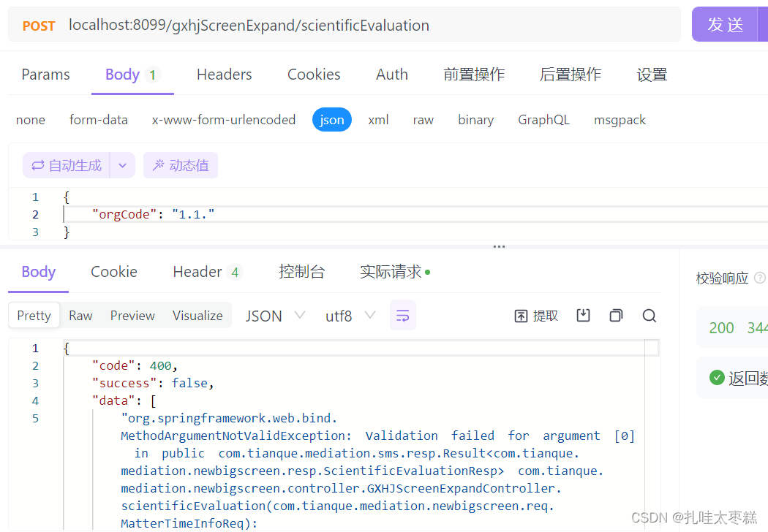Open the 控制台 console tab
This screenshot has height=532, width=768.
pyautogui.click(x=302, y=271)
